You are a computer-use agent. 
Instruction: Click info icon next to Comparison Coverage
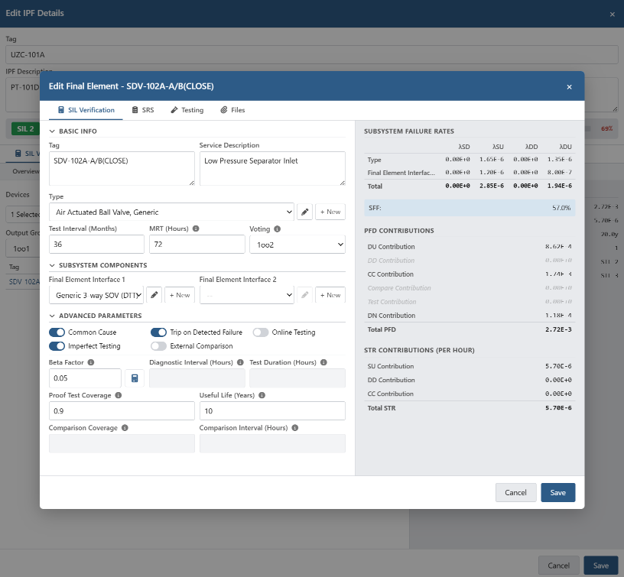click(125, 428)
